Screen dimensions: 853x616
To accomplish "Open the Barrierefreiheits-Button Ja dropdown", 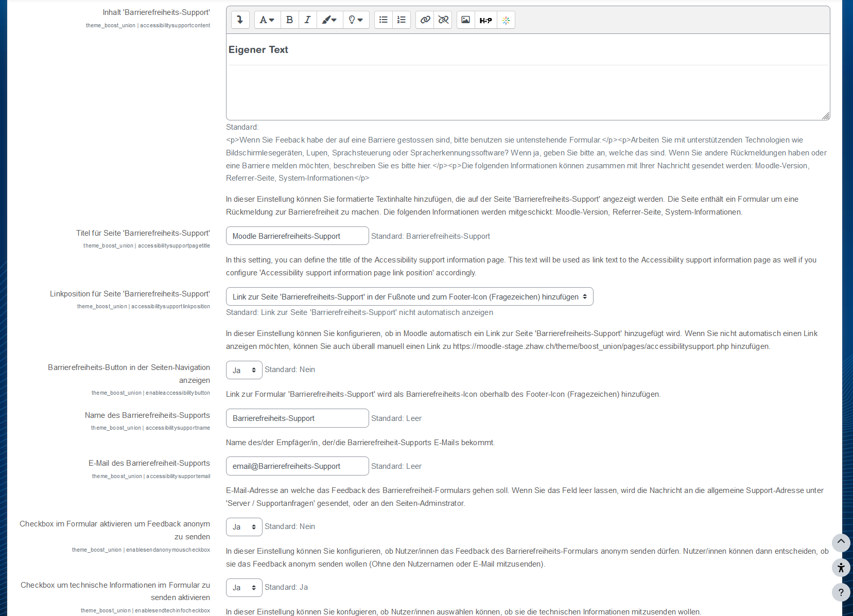I will point(244,370).
